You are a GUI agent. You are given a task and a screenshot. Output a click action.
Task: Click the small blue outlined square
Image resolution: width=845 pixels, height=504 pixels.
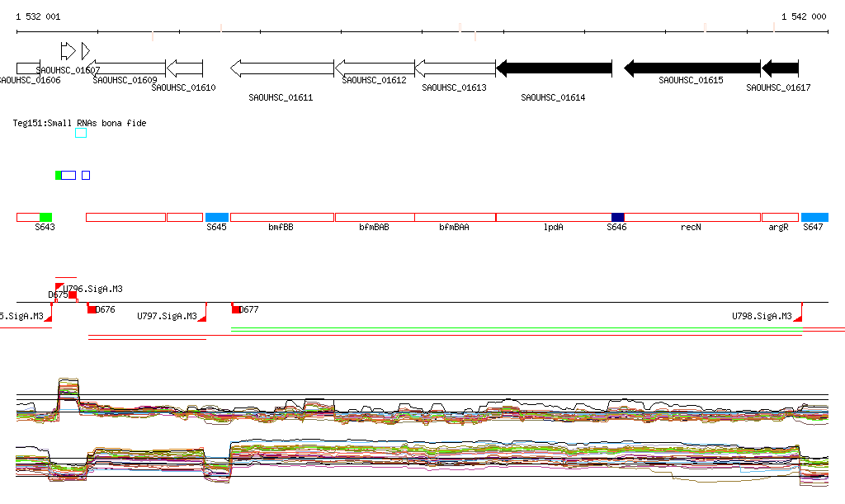click(x=86, y=175)
